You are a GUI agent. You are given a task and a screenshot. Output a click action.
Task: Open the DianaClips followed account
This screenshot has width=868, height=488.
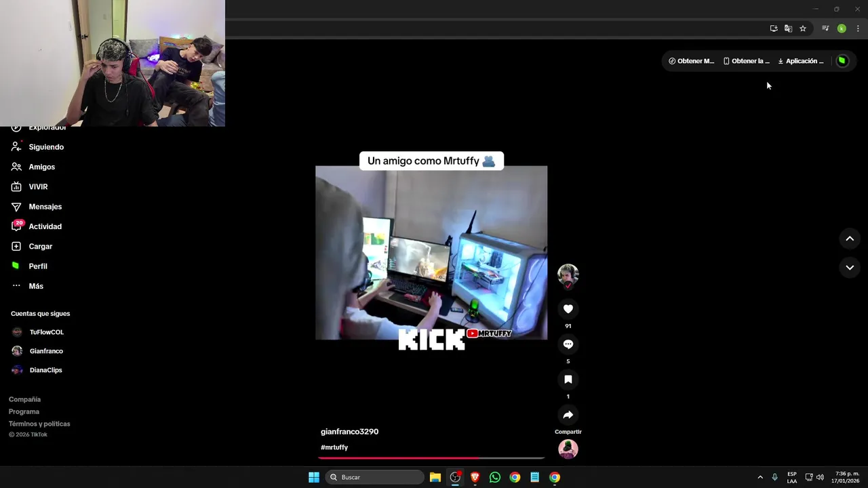37,370
